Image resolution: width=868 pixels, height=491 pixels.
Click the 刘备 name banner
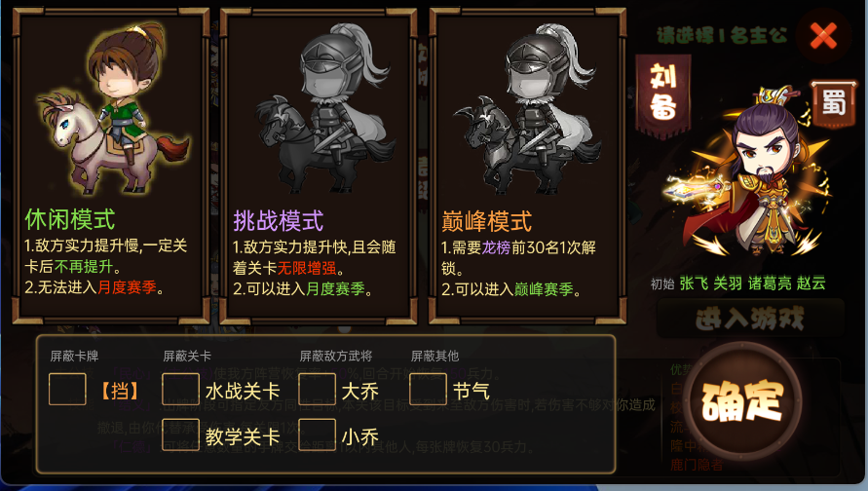click(x=663, y=94)
